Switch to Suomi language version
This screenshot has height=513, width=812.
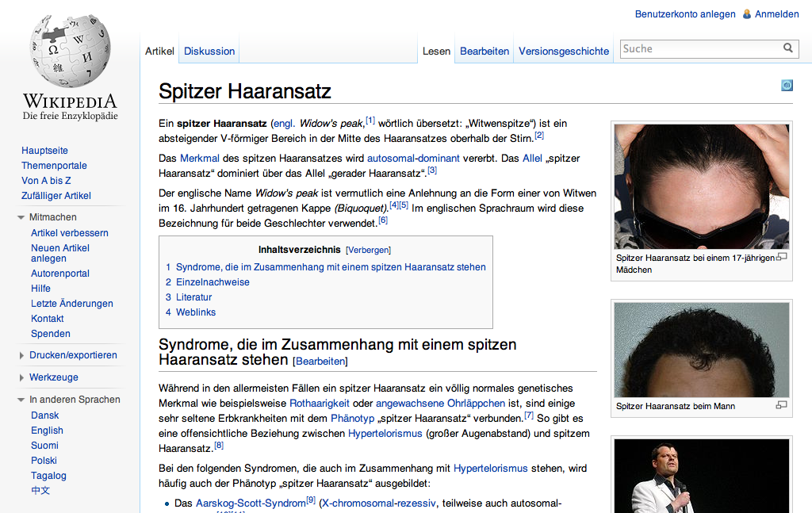pyautogui.click(x=44, y=445)
